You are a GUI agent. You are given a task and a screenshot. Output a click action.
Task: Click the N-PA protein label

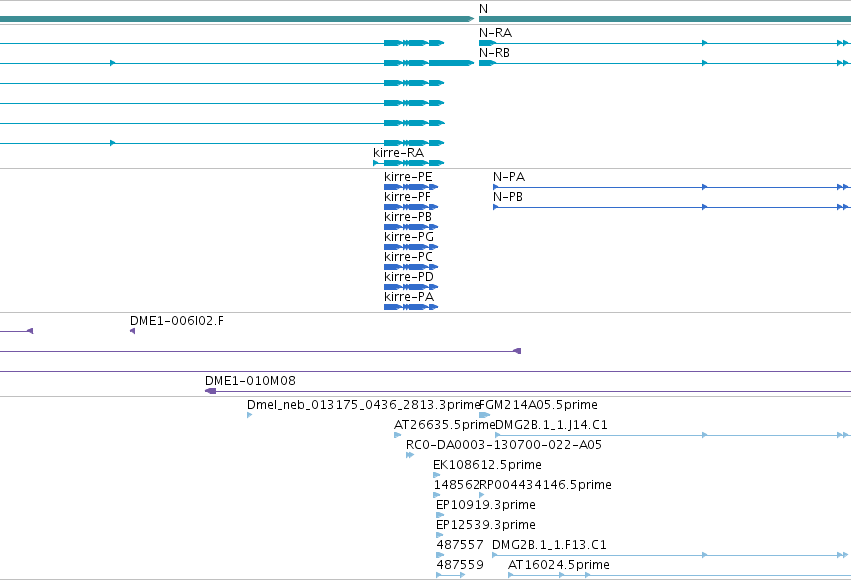coord(509,177)
